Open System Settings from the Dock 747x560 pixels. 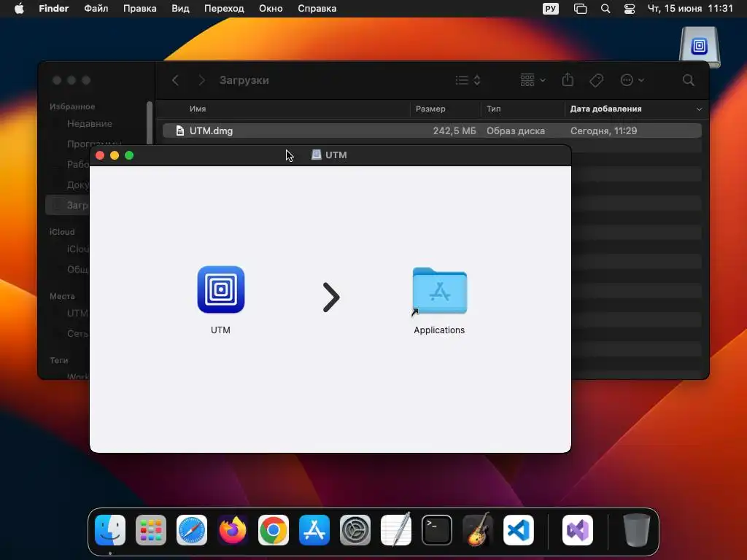pos(355,530)
